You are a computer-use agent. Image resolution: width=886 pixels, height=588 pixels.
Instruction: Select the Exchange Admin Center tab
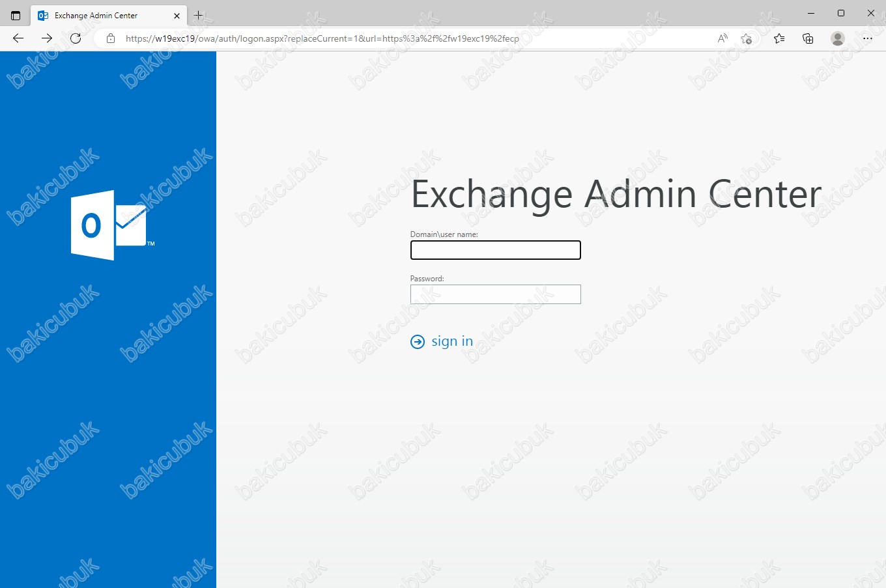[109, 15]
